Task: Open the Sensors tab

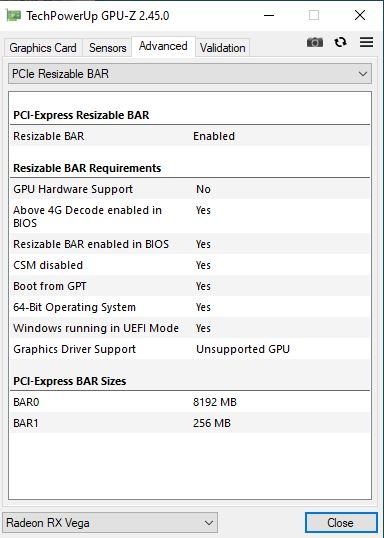Action: (107, 48)
